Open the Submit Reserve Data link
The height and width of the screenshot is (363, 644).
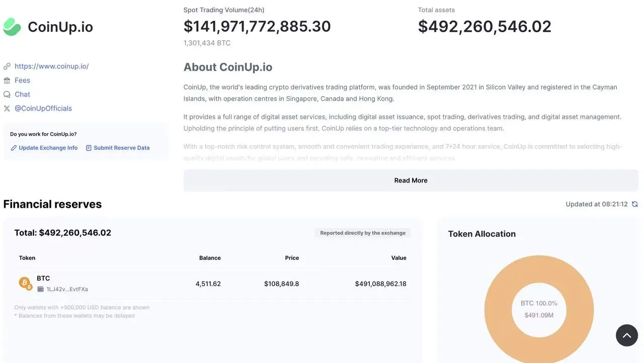point(118,148)
